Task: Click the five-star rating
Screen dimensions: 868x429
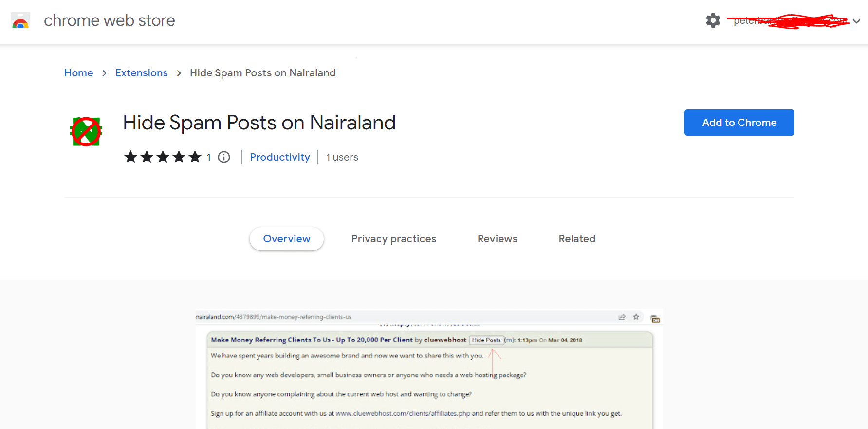Action: tap(163, 157)
